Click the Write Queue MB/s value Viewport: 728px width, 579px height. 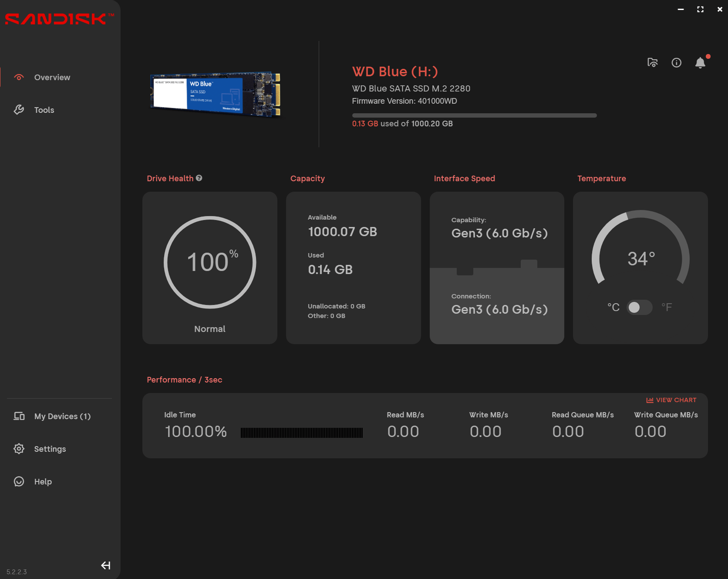[x=650, y=431]
